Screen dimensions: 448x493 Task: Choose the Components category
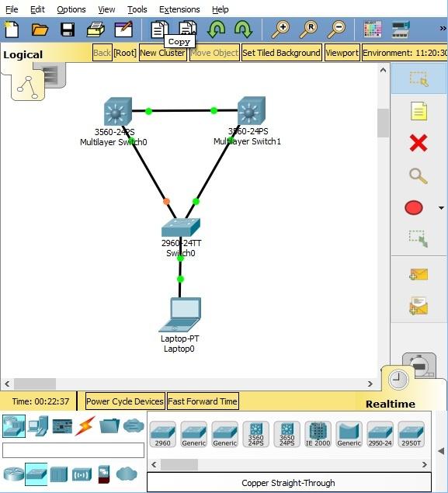click(62, 426)
